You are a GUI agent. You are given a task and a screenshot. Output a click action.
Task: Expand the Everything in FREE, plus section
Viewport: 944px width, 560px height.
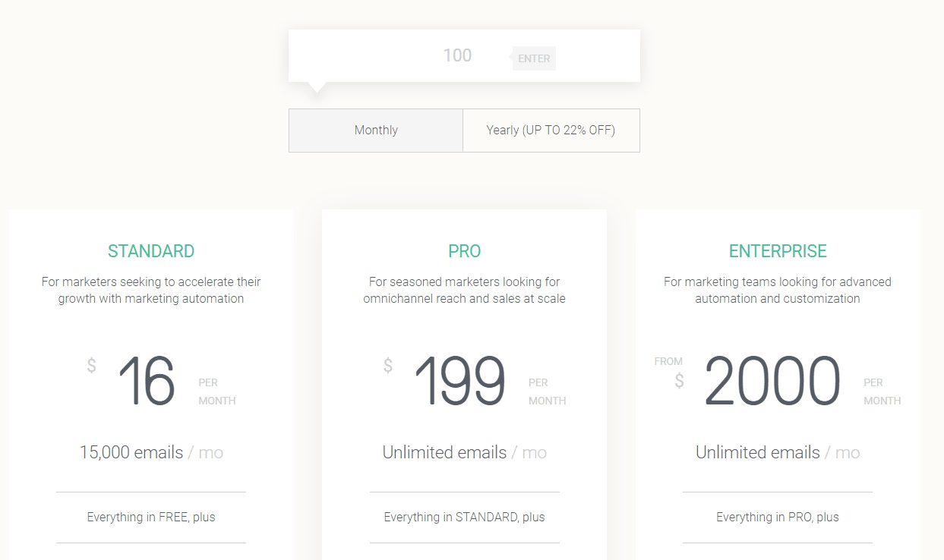[151, 518]
